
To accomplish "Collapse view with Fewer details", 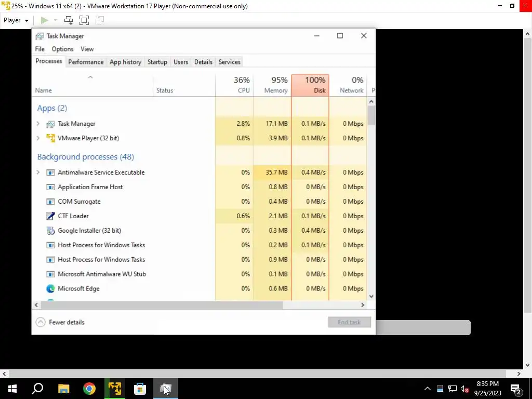I will [x=60, y=322].
